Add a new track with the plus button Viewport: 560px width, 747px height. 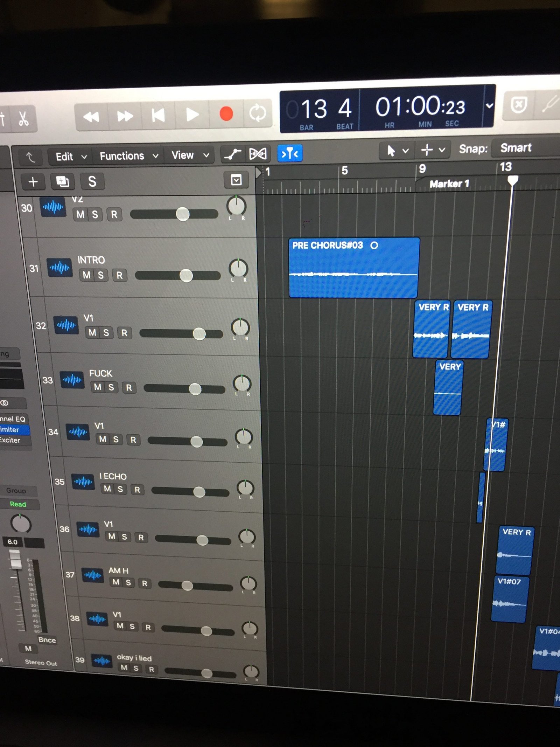pos(33,181)
